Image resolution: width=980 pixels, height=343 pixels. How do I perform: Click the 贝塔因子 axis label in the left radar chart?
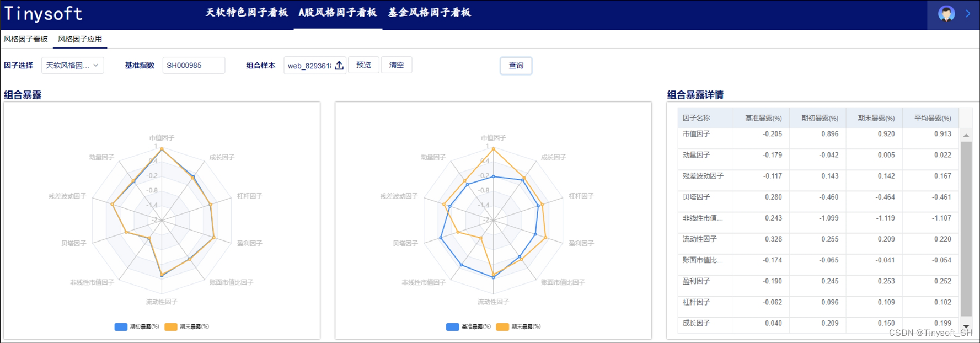tap(73, 243)
